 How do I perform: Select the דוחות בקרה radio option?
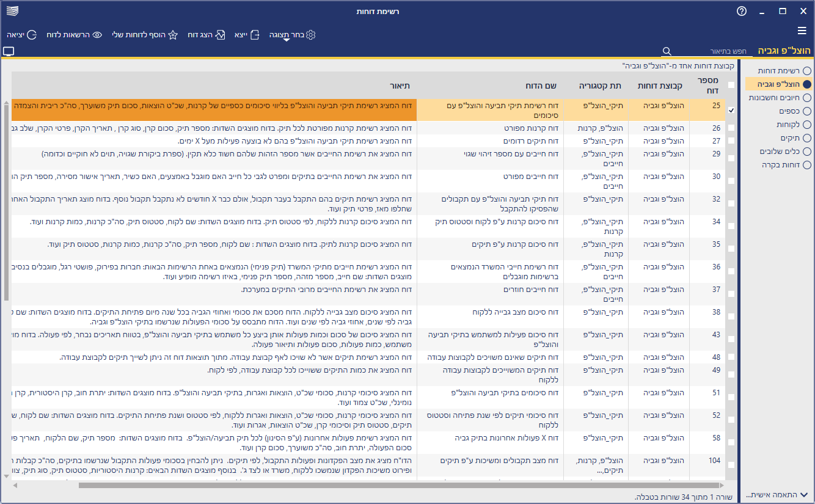point(806,165)
